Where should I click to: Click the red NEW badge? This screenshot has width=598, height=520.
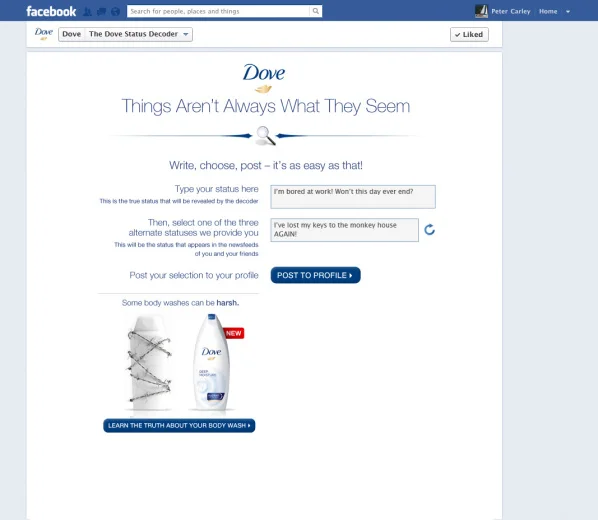tap(233, 333)
